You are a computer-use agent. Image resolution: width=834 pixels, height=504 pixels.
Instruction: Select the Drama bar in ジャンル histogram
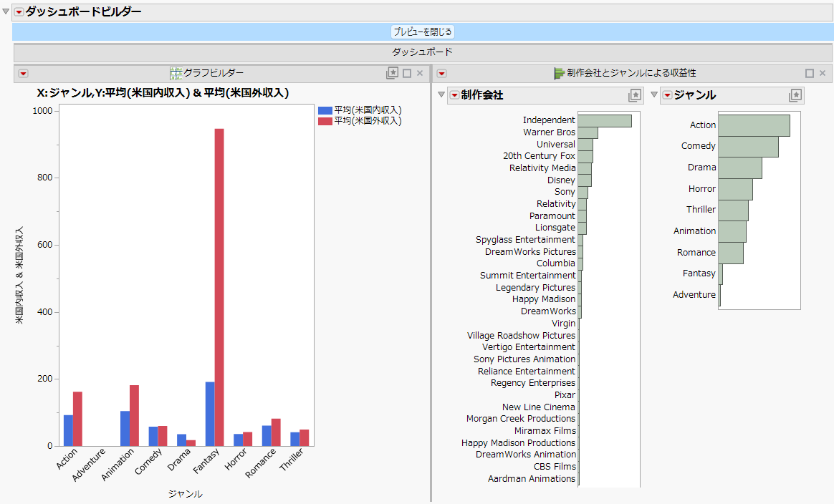click(740, 168)
